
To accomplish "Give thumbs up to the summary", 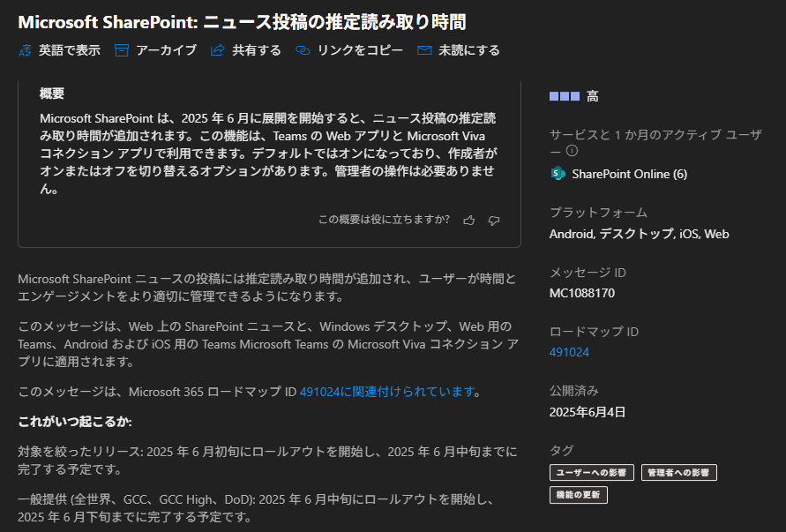I will (x=469, y=220).
